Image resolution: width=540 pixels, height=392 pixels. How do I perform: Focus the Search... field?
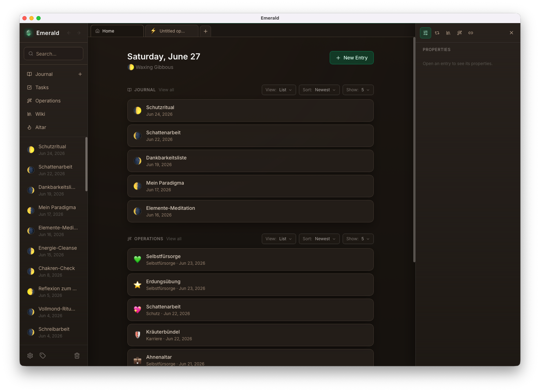[x=54, y=54]
